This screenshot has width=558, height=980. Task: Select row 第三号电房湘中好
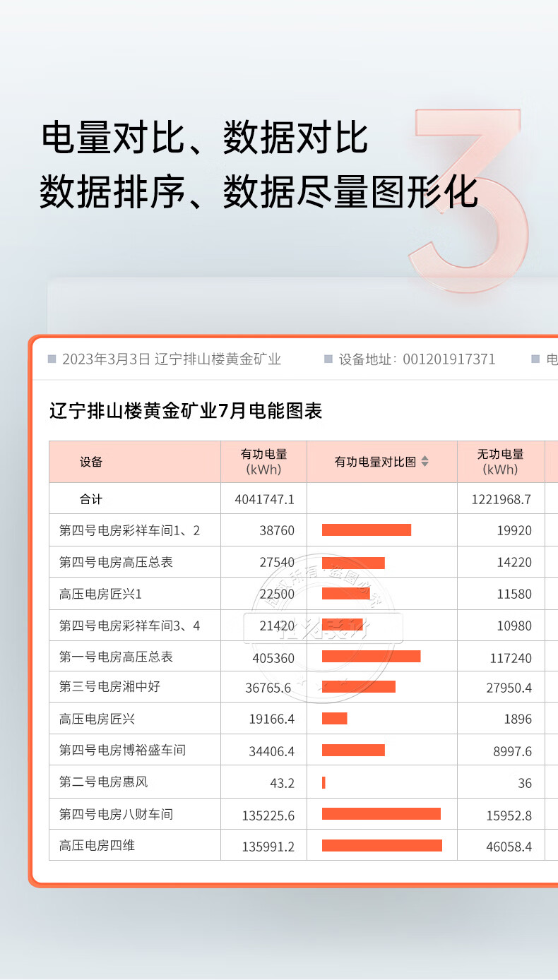(x=109, y=686)
